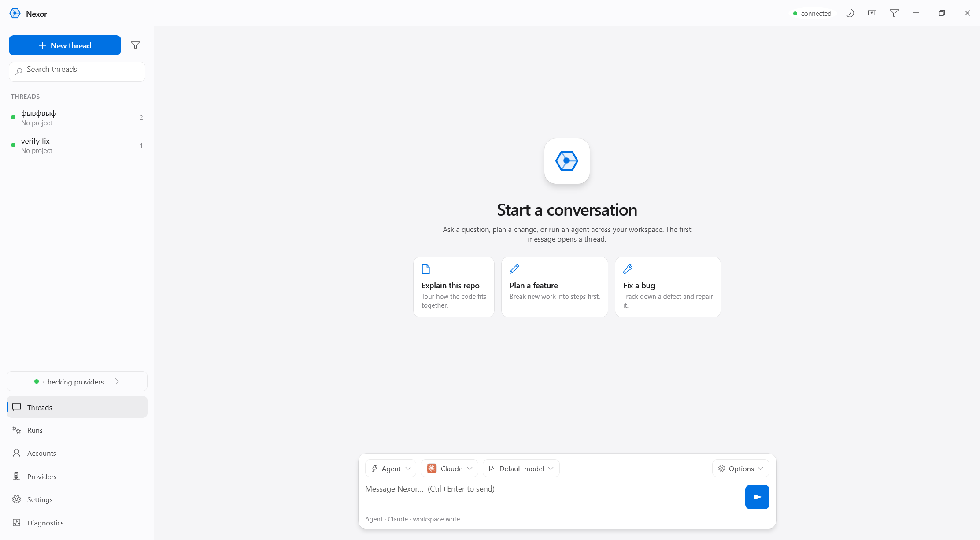Viewport: 980px width, 540px height.
Task: Click the Start a conversation heading
Action: (x=567, y=210)
